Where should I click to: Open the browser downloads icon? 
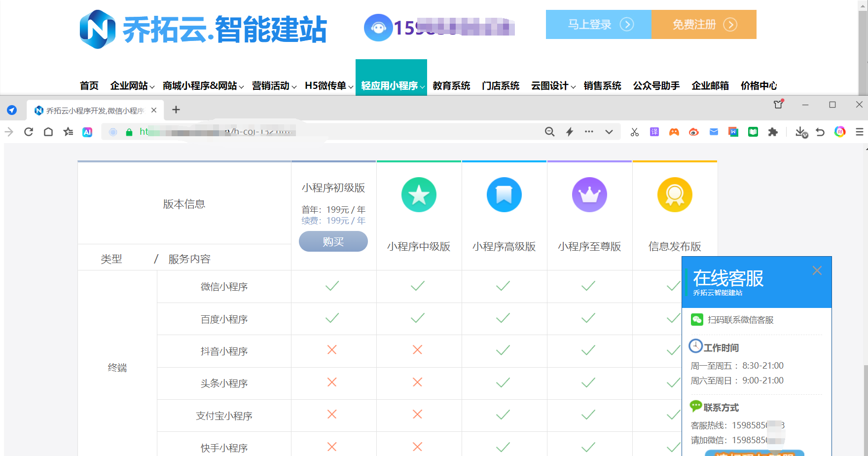coord(801,132)
